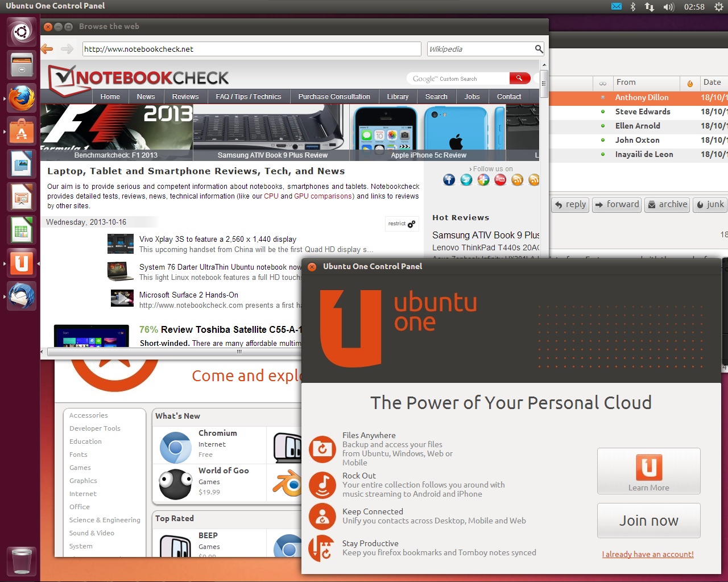Select Games category in Software Center
728x582 pixels.
(x=80, y=468)
